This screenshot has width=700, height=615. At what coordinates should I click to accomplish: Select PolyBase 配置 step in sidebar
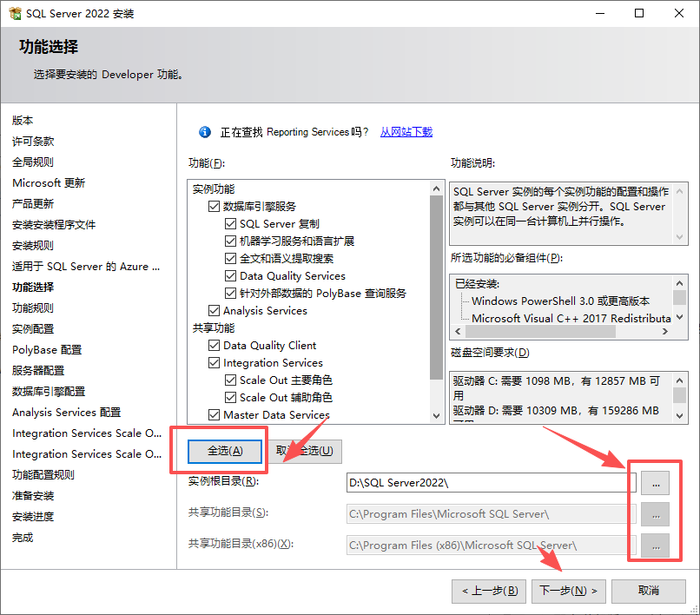47,350
